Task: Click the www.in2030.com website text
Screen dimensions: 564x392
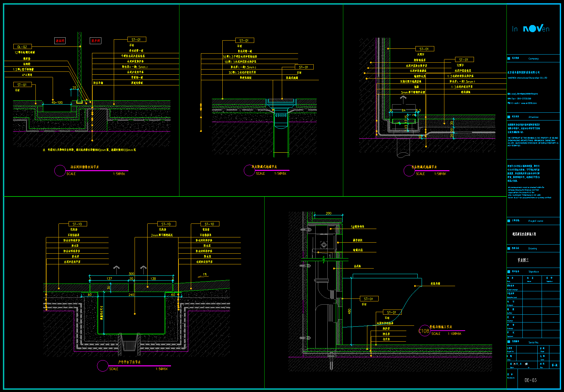Action: click(529, 103)
